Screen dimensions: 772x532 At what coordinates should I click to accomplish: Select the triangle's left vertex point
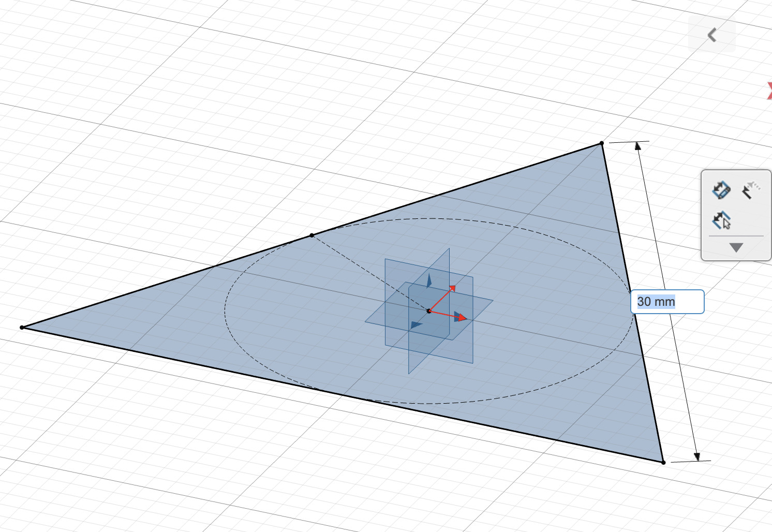click(x=22, y=328)
